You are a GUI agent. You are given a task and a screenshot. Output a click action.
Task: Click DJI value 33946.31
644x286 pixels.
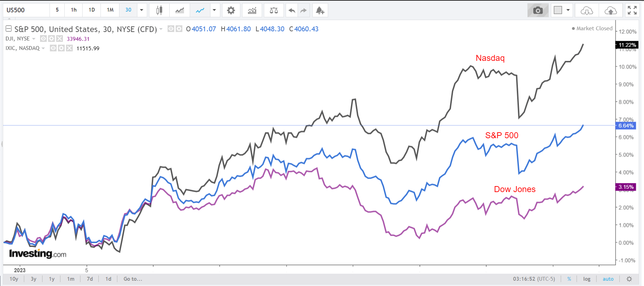78,39
